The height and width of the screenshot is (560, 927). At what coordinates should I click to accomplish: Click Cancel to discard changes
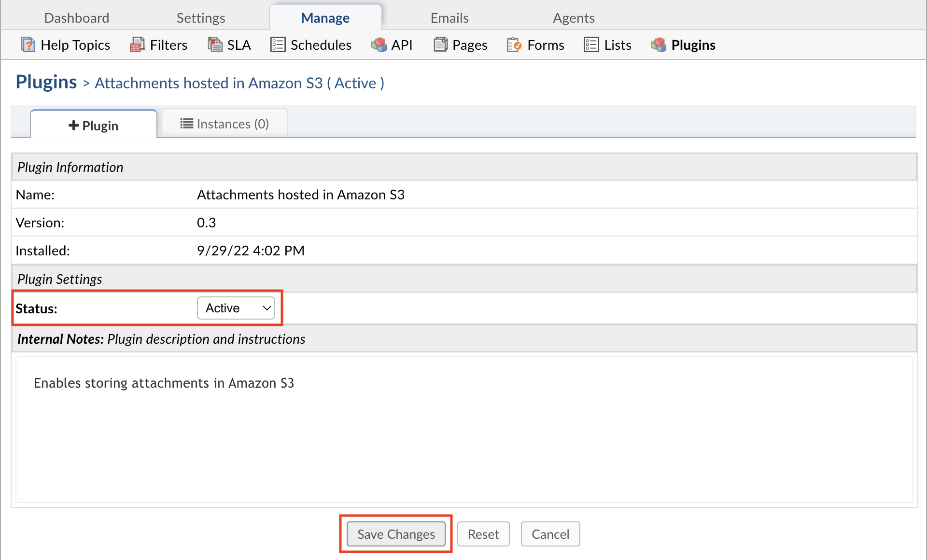550,534
